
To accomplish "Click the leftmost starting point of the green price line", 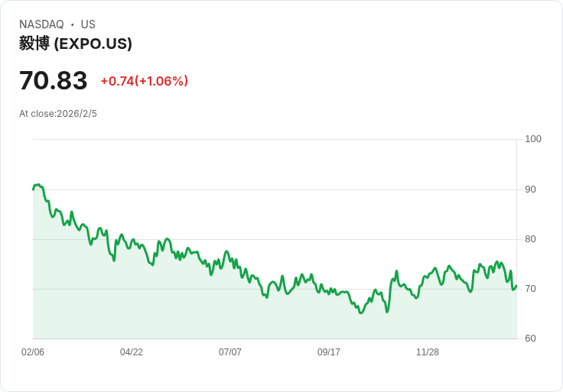I will (34, 188).
